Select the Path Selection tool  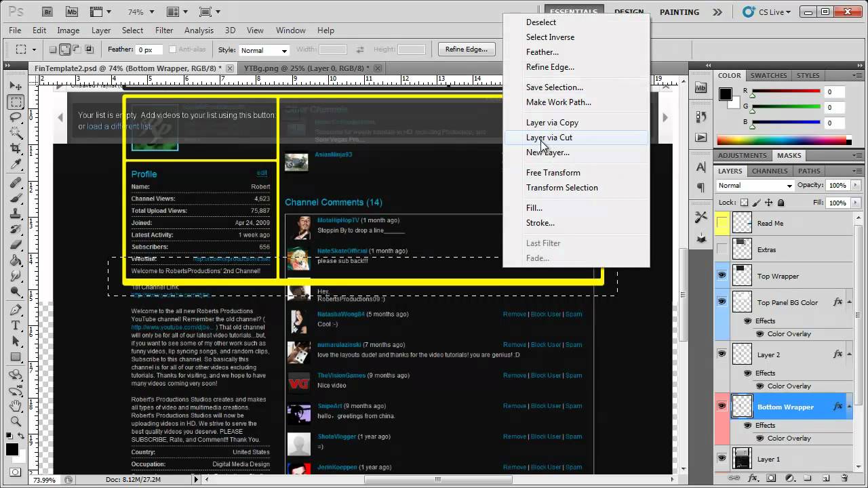click(x=16, y=342)
